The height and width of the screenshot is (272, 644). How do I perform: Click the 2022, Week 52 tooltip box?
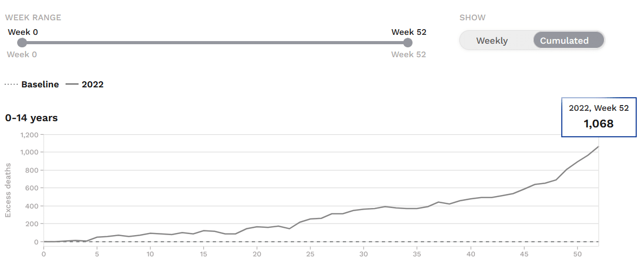click(x=599, y=117)
